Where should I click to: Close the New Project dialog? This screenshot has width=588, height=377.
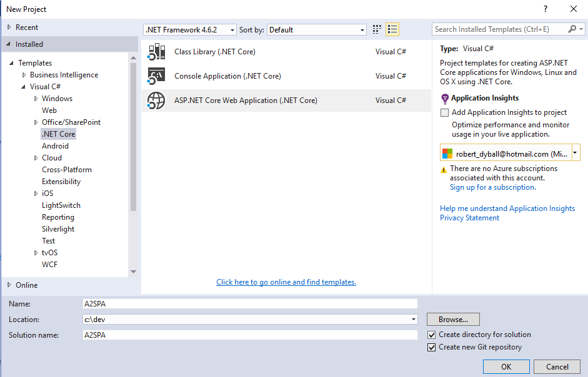pos(574,9)
